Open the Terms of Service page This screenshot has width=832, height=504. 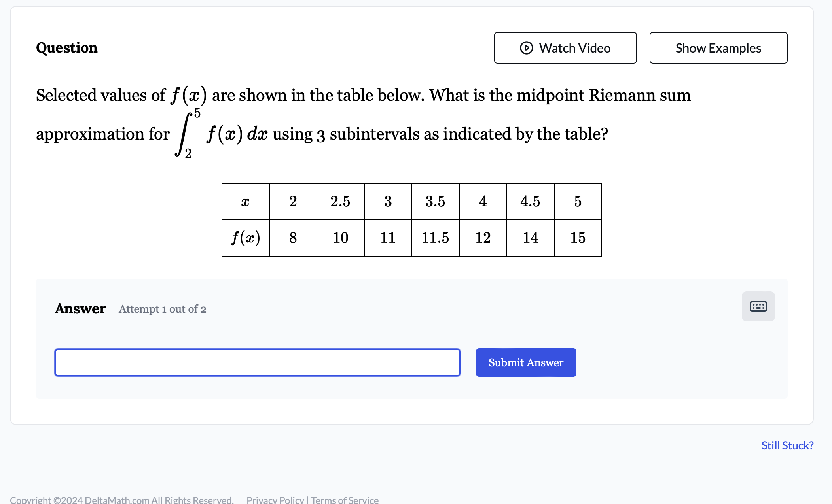(344, 499)
